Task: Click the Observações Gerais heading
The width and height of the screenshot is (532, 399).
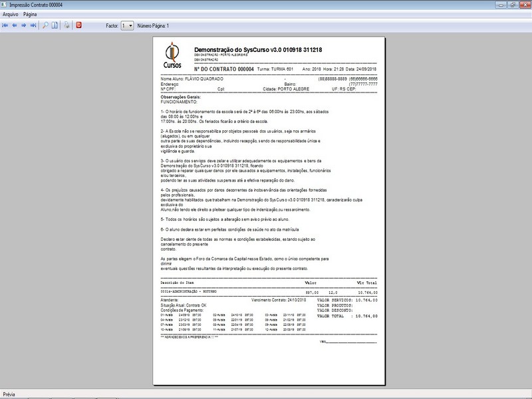Action: coord(180,97)
